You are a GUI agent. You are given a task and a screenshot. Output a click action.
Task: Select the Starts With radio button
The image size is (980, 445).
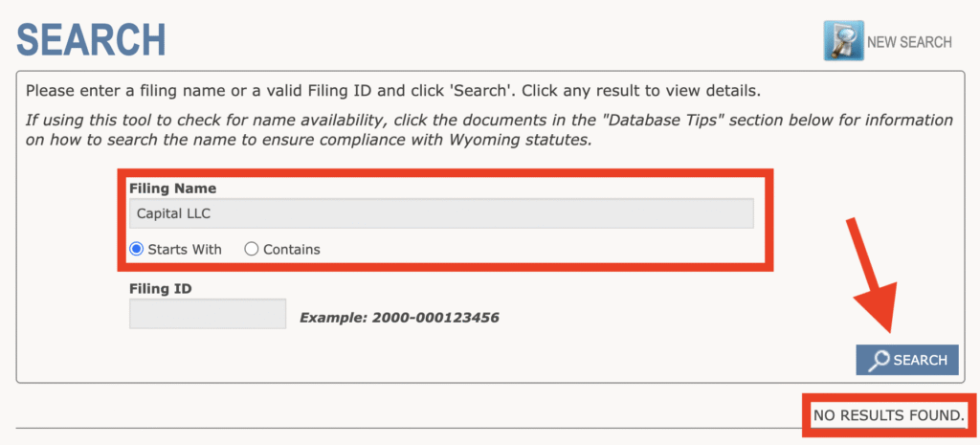click(137, 249)
